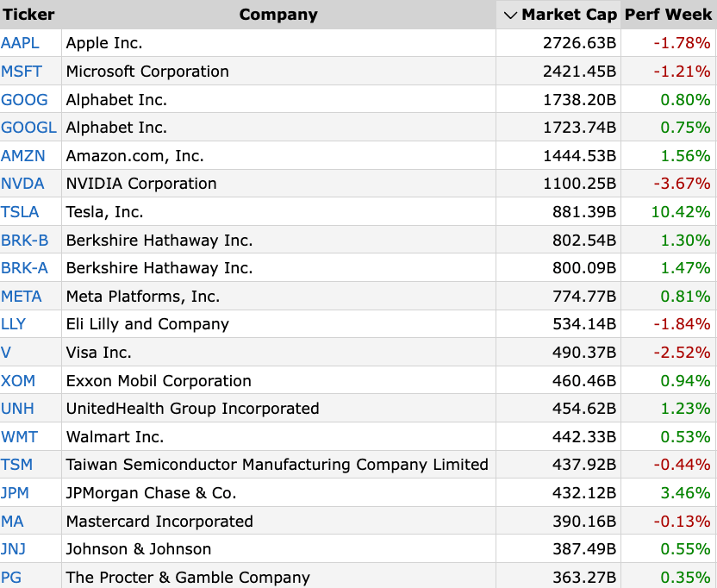The image size is (717, 588).
Task: Open the AAPL ticker link
Action: (20, 43)
